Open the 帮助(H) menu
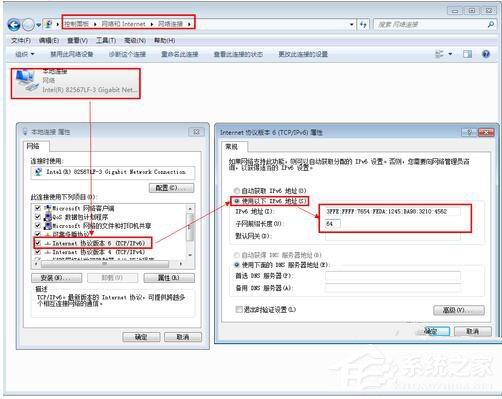This screenshot has width=502, height=399. 164,40
